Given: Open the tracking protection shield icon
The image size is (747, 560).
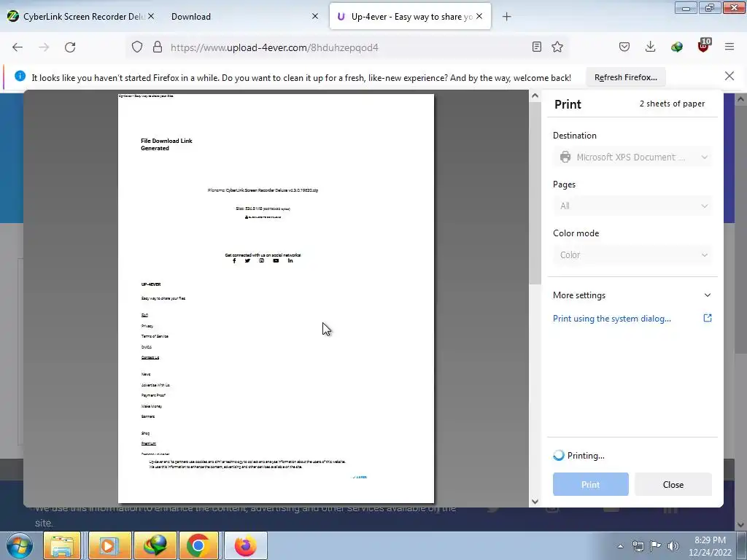Looking at the screenshot, I should point(137,47).
